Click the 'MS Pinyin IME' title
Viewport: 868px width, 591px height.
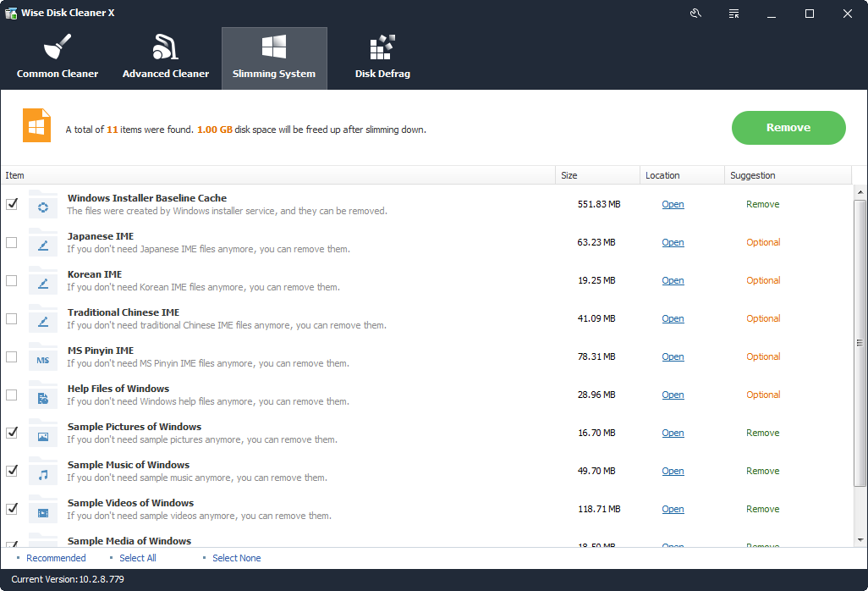pyautogui.click(x=101, y=351)
